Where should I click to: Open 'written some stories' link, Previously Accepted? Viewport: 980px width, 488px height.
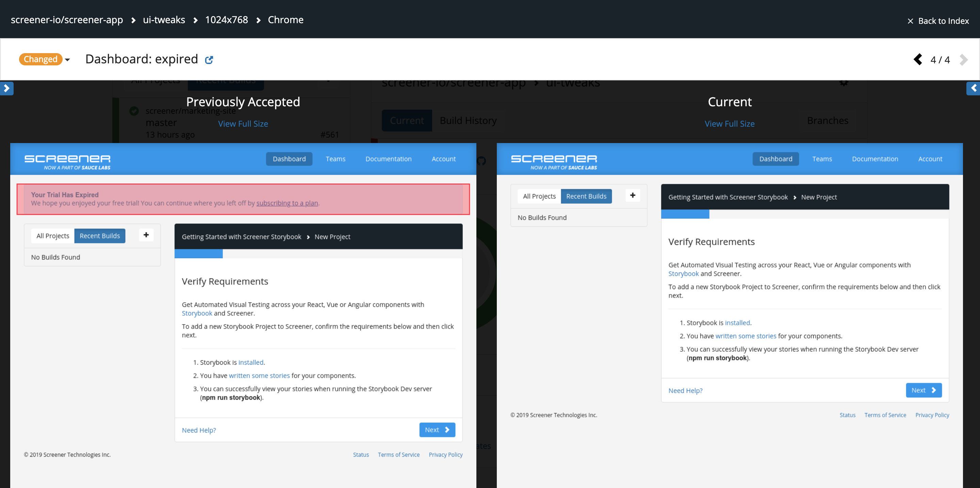click(259, 376)
